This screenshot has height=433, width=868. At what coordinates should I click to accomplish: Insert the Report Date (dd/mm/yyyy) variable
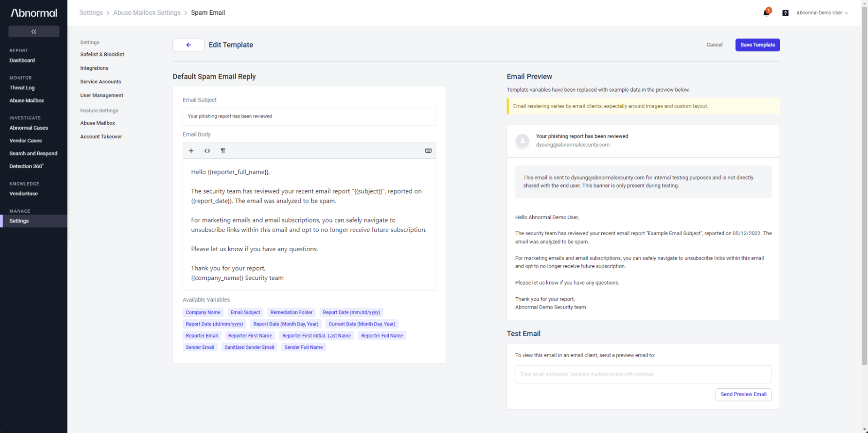point(215,324)
